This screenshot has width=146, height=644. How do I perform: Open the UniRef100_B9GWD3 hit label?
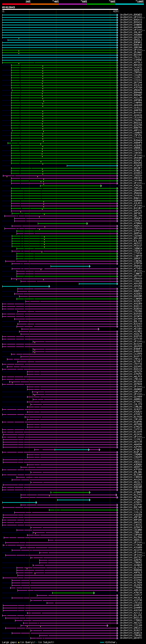click(x=131, y=15)
